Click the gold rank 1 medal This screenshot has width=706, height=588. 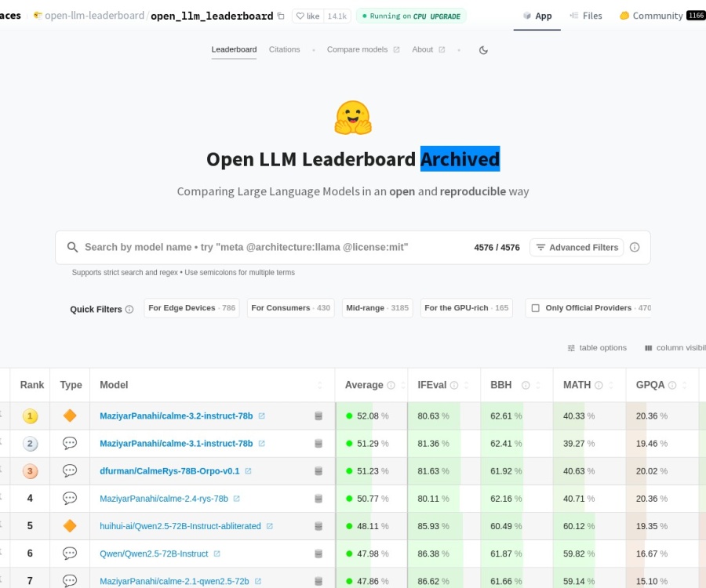click(x=30, y=416)
